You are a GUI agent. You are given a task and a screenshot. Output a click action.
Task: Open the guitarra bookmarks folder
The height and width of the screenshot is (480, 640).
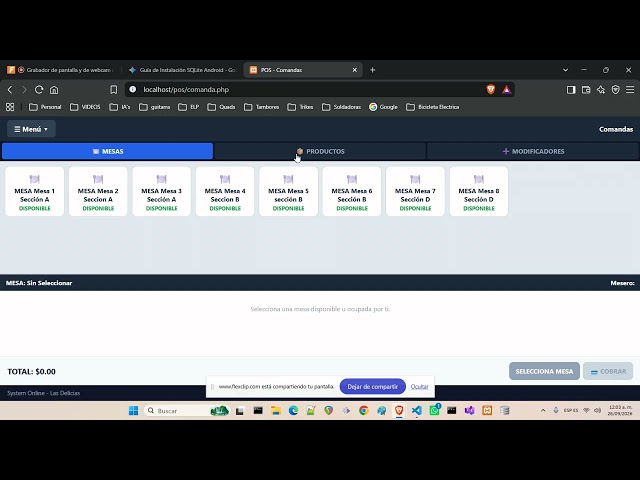pyautogui.click(x=154, y=107)
